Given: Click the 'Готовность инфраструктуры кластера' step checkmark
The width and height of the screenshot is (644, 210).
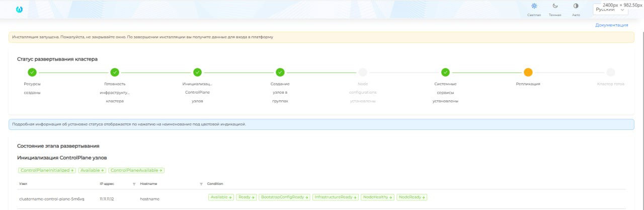Looking at the screenshot, I should tap(115, 72).
